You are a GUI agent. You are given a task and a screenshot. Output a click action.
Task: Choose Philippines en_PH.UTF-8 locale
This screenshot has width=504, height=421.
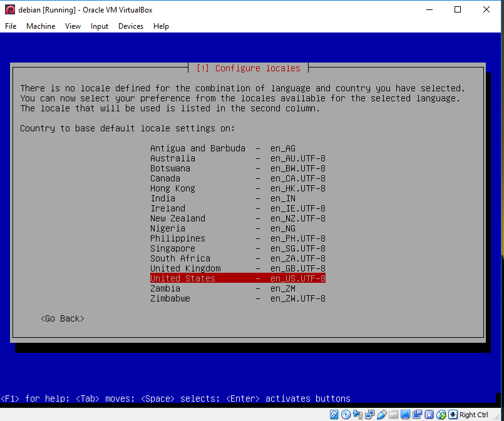pyautogui.click(x=238, y=238)
